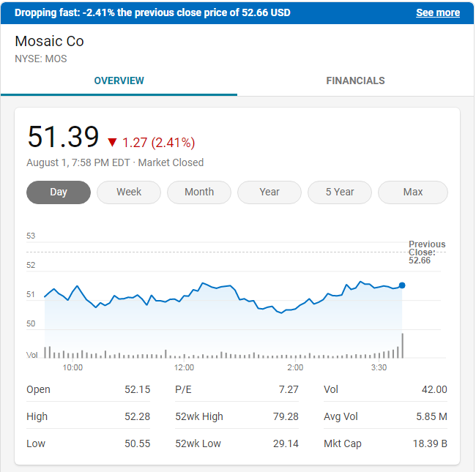
Task: Click the Vol axis label on chart
Action: tap(32, 355)
